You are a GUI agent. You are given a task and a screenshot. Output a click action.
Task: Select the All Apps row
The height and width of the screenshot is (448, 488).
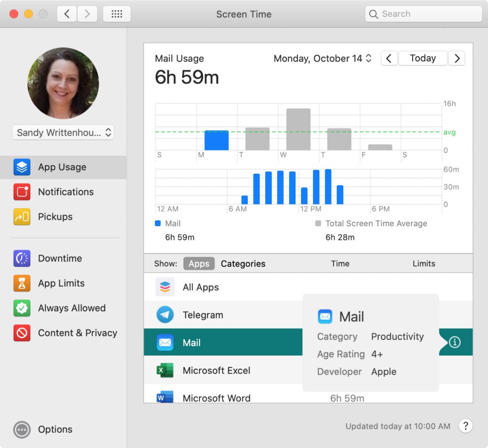308,287
